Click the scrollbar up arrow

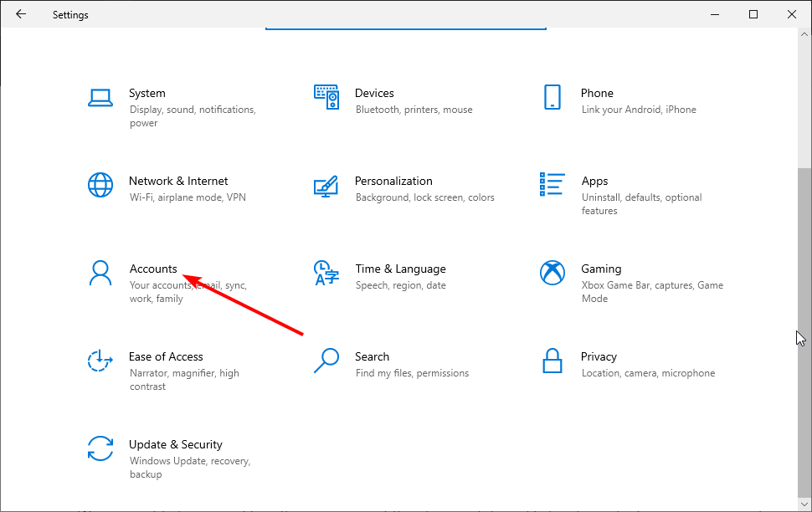[x=804, y=34]
